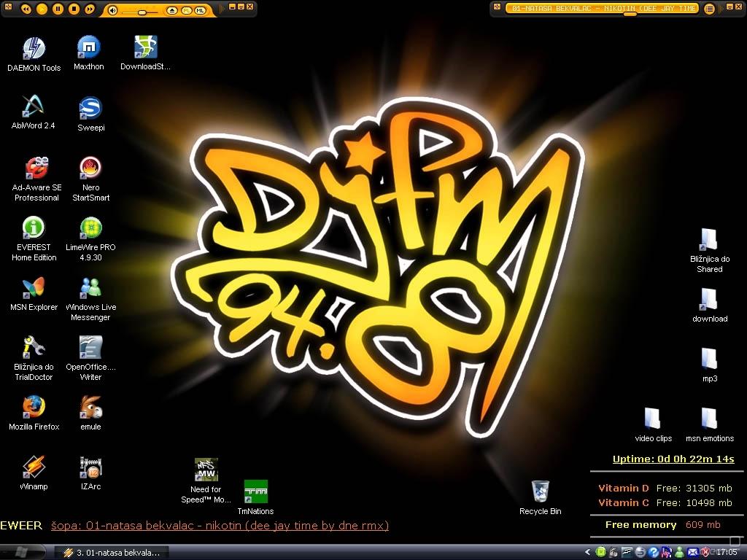Screen dimensions: 747x560
Task: Open the OpenOffice Quickstarter tray icon
Action: pos(627,553)
